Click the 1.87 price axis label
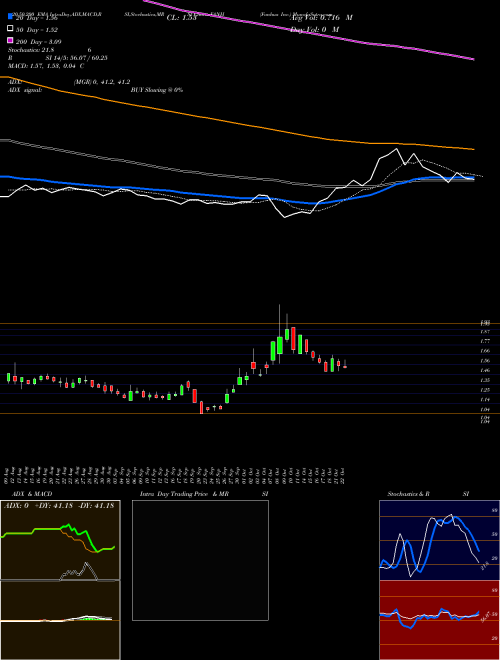This screenshot has height=660, width=500. click(484, 332)
